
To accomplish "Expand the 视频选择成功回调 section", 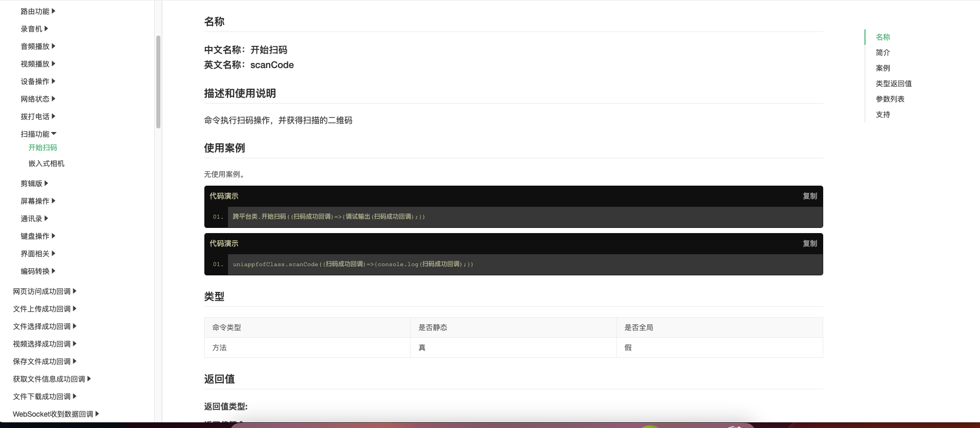I will 44,344.
